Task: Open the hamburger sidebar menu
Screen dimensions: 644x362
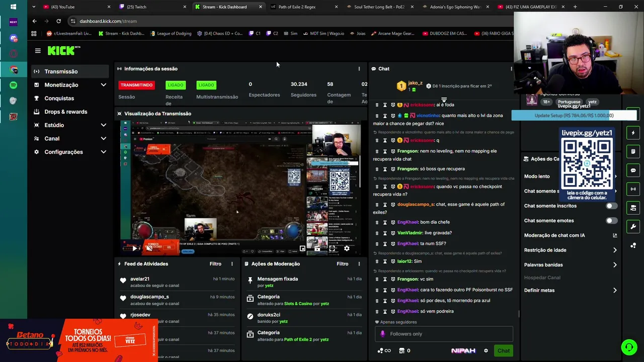Action: (38, 51)
